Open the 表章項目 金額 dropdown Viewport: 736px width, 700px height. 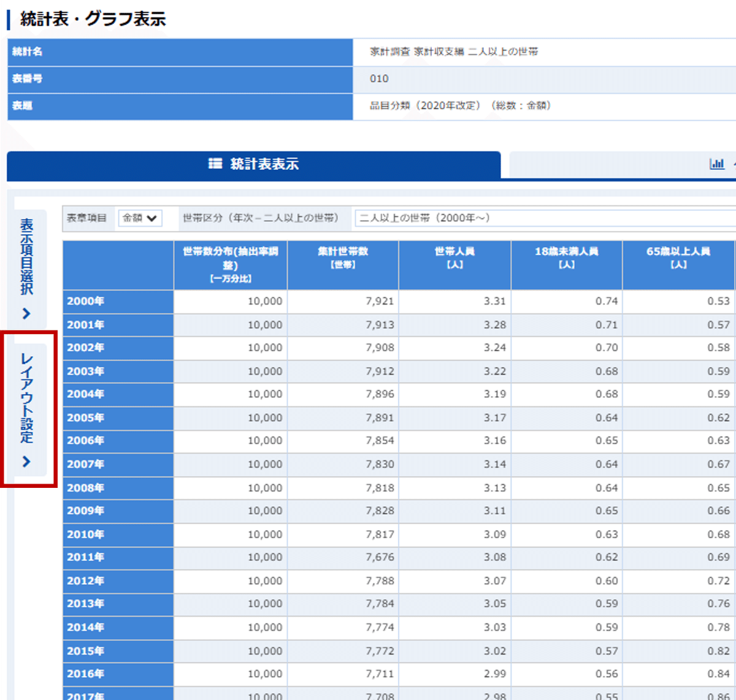pos(140,218)
